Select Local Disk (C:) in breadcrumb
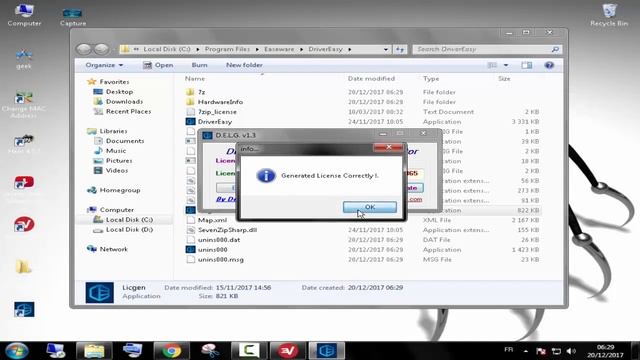 point(167,49)
